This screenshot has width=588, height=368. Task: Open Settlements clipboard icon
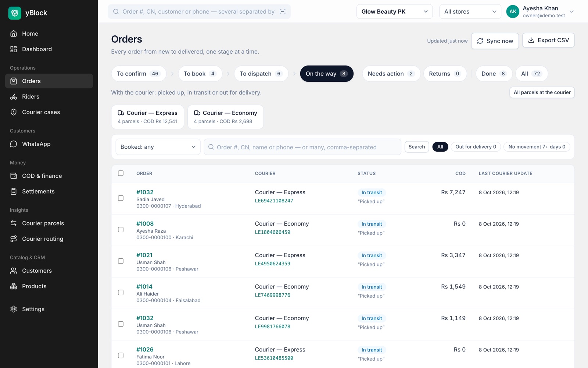coord(14,191)
